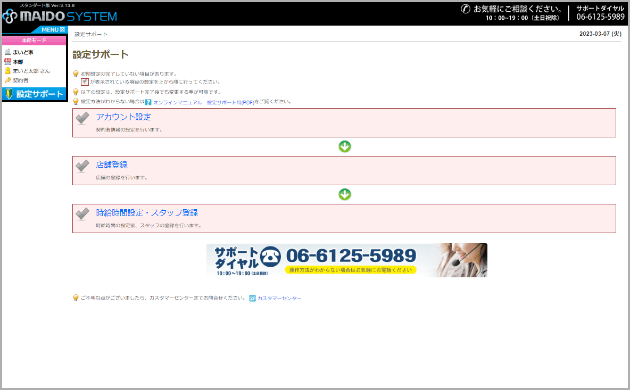630x390 pixels.
Task: Select 契約者 in the sidebar
Action: coord(20,80)
